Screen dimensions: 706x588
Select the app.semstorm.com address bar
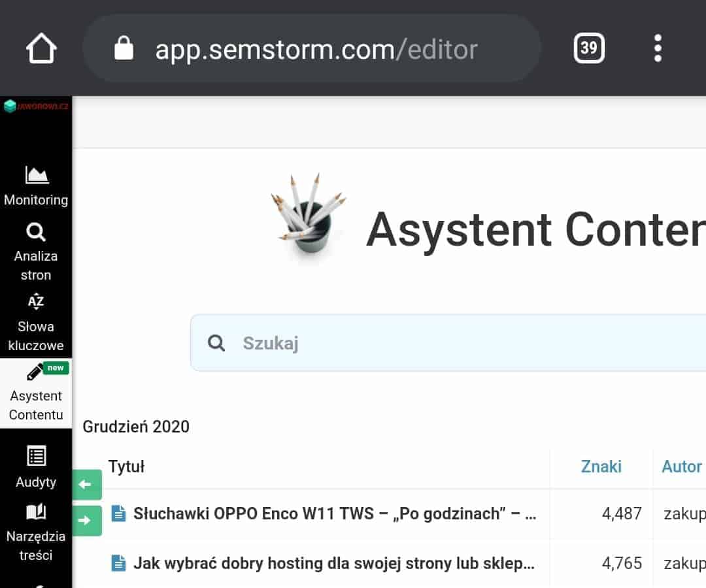pyautogui.click(x=311, y=48)
